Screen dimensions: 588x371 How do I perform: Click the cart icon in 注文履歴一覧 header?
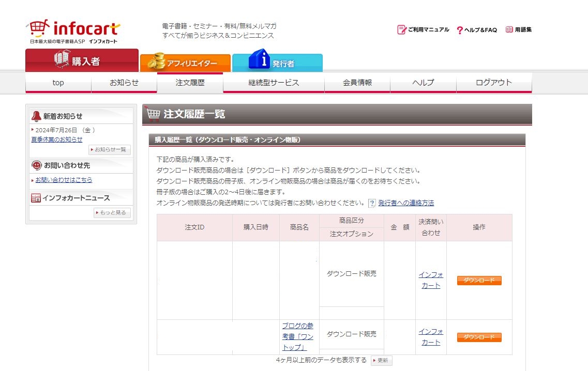coord(154,114)
